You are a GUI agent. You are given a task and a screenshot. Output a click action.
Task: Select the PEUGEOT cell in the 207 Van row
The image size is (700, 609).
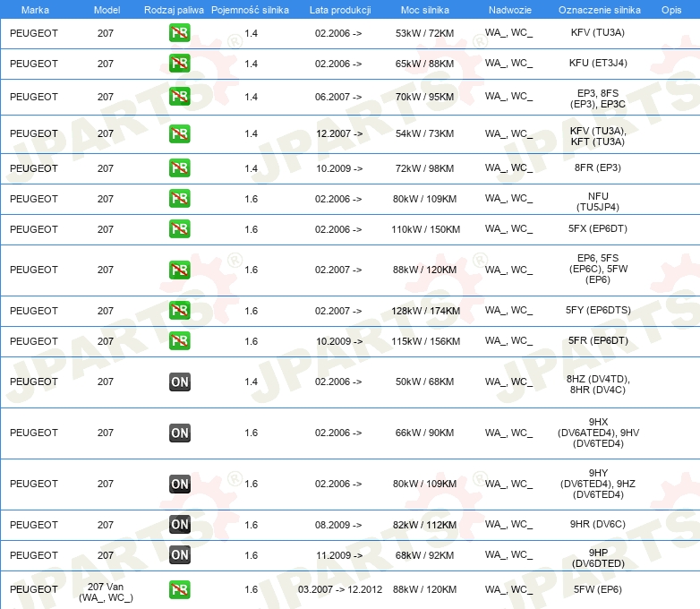(34, 590)
